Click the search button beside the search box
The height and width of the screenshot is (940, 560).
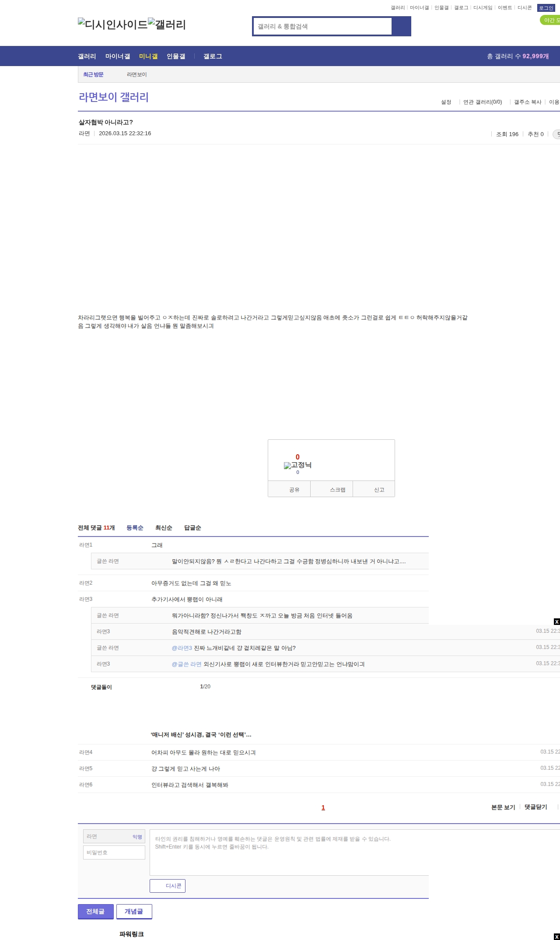tap(401, 26)
